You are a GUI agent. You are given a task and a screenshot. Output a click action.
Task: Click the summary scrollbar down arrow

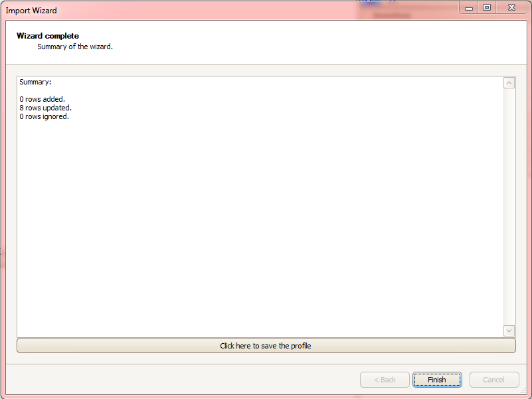point(509,331)
